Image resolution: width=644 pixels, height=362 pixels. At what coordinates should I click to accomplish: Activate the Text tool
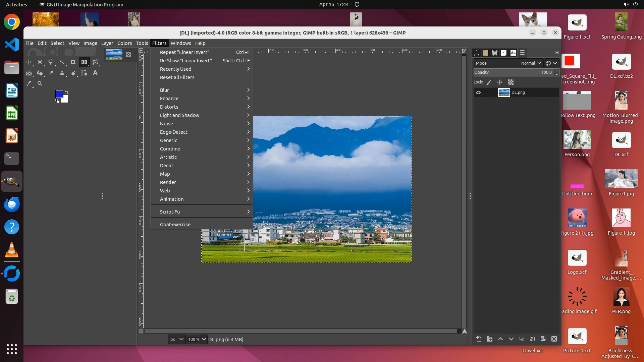point(95,73)
